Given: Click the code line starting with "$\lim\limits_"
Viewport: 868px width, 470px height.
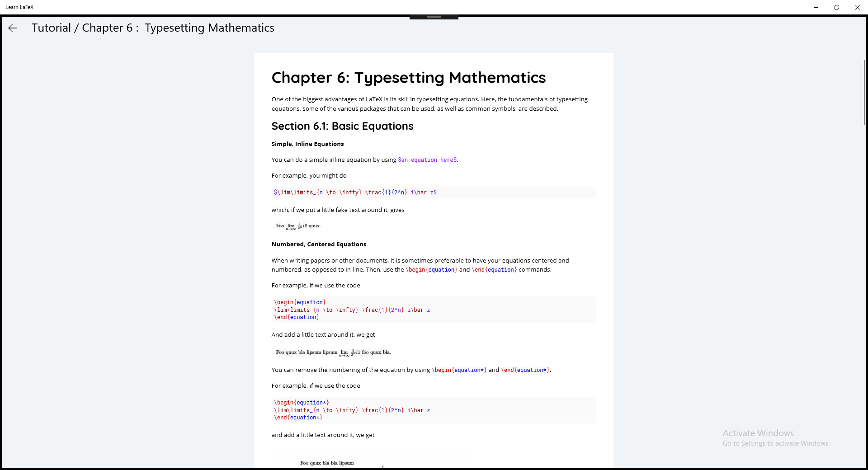Looking at the screenshot, I should coord(355,193).
